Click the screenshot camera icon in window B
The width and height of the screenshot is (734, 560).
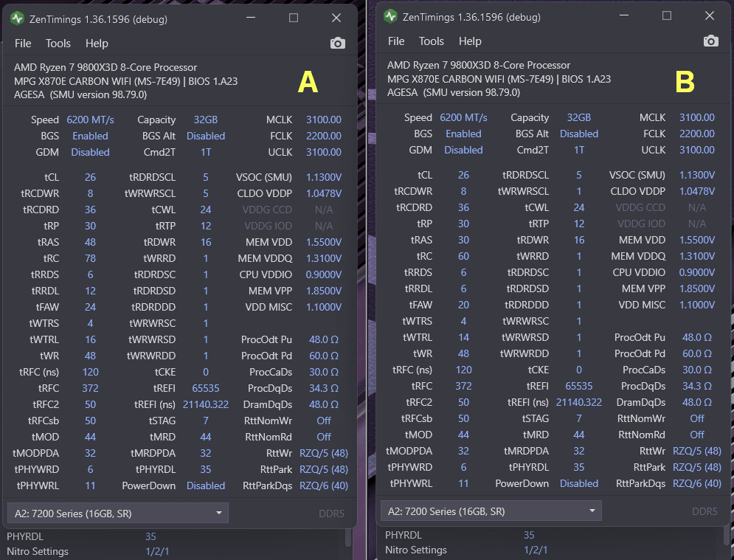[710, 41]
